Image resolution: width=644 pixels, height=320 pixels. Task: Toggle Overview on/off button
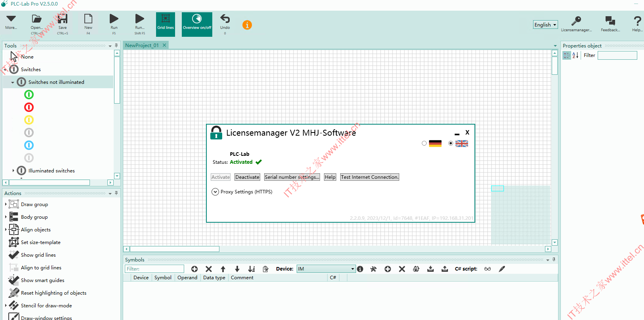[x=197, y=24]
